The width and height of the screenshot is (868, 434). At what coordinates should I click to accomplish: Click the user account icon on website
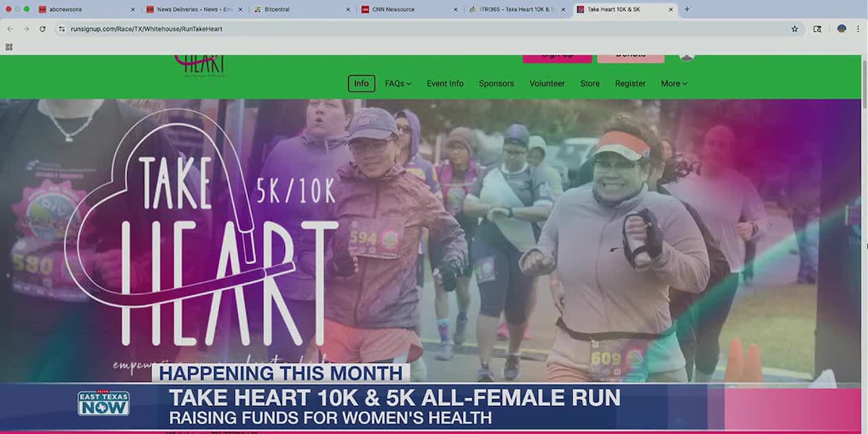coord(686,56)
